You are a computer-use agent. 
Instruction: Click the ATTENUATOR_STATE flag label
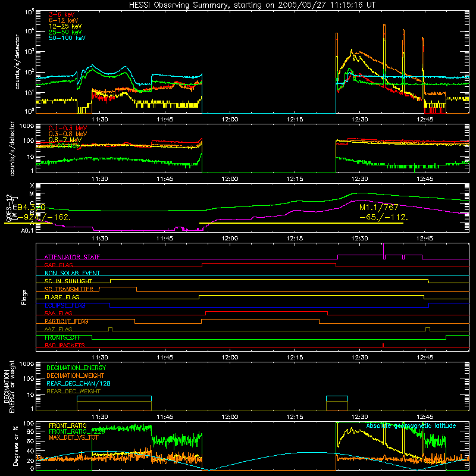tap(72, 257)
